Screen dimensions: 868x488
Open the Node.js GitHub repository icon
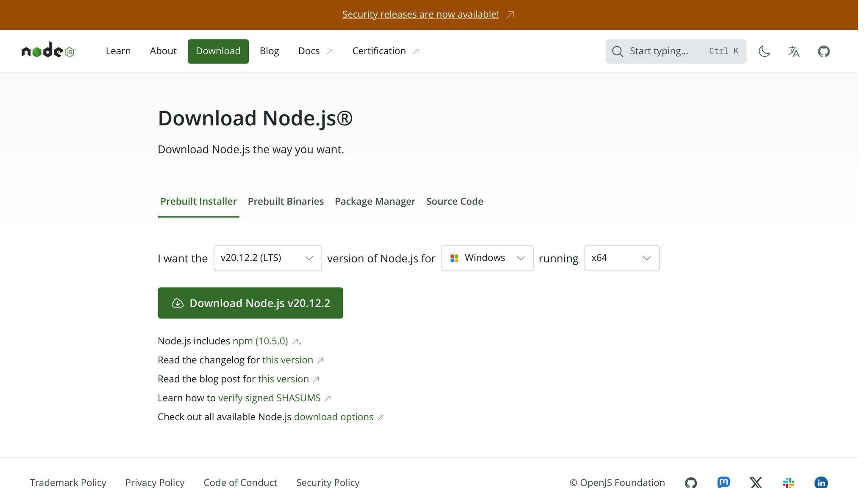[823, 51]
